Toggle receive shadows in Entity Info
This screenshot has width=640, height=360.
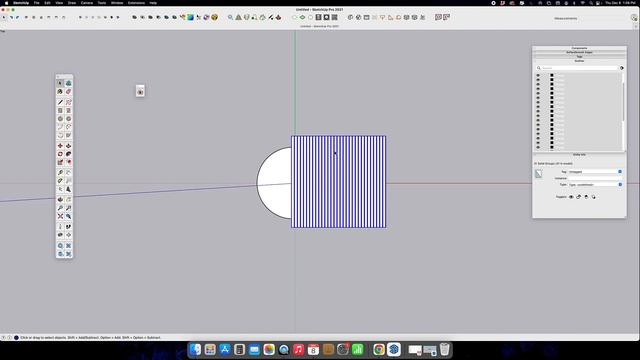[586, 197]
